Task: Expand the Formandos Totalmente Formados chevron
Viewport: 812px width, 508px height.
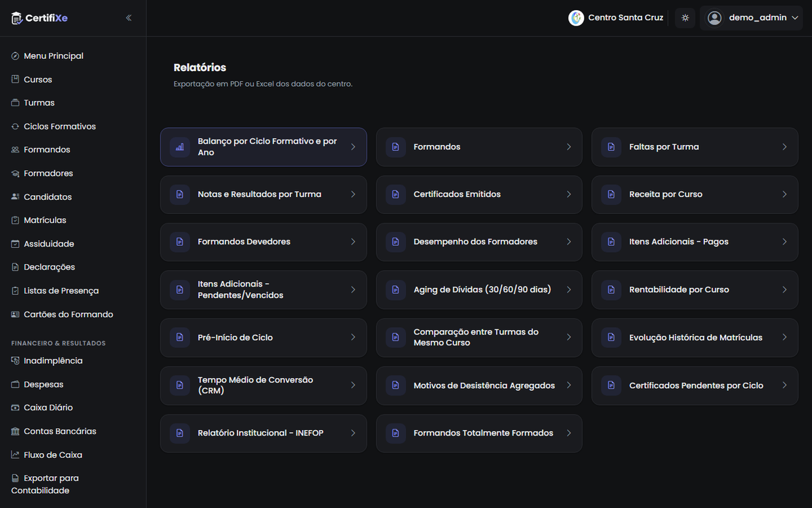Action: click(x=569, y=433)
